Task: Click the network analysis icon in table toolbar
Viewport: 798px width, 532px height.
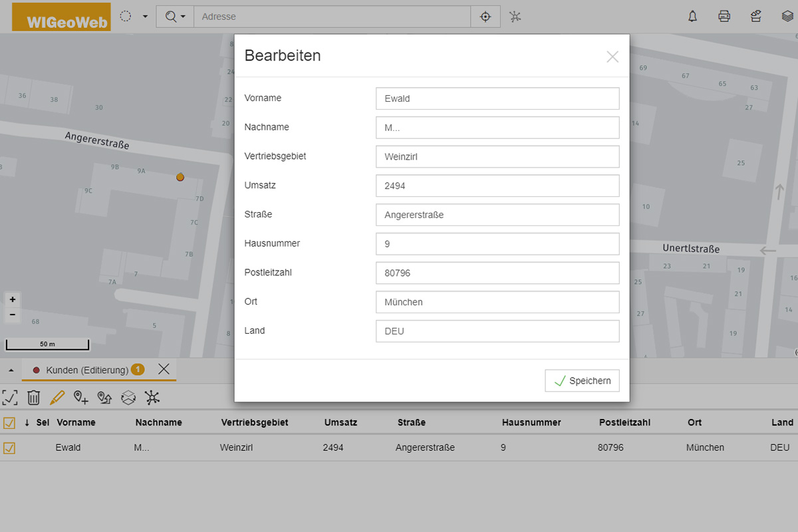Action: [x=152, y=398]
